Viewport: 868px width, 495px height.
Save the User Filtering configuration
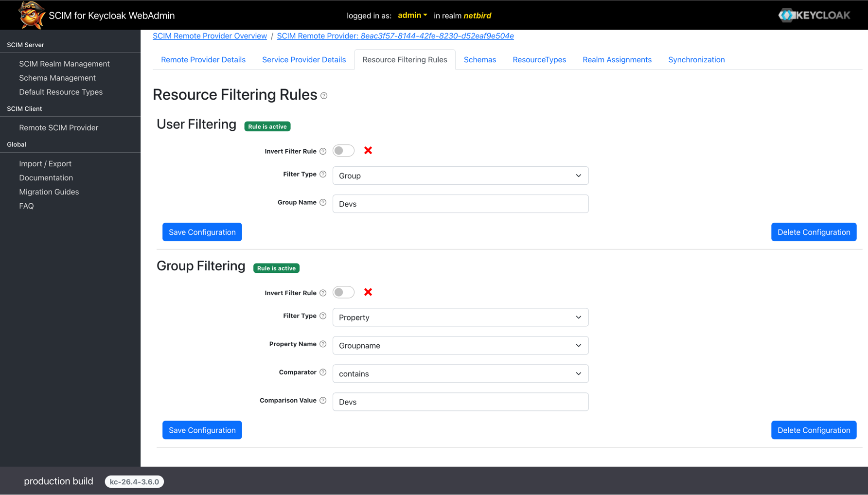202,232
